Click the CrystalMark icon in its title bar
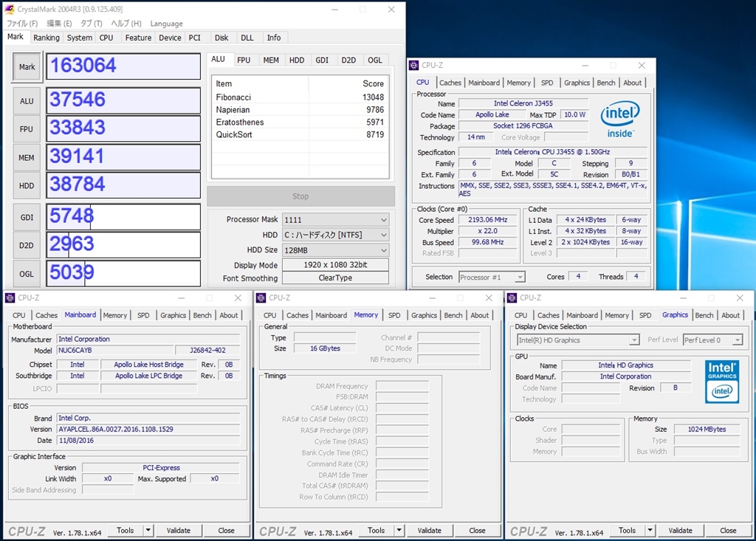Screen dimensions: 756x541 [x=10, y=10]
